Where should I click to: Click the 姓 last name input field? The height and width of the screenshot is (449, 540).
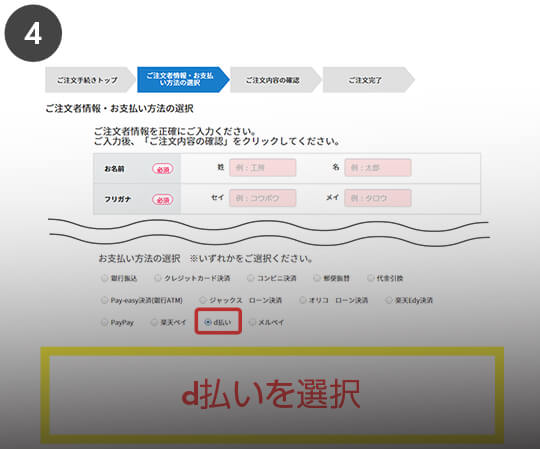pyautogui.click(x=263, y=168)
